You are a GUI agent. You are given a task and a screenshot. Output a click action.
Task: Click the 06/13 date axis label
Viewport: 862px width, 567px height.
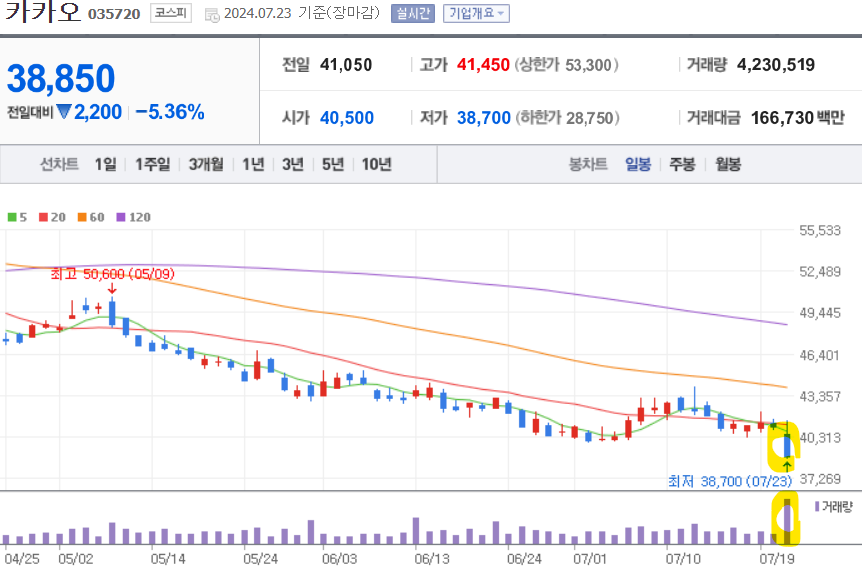pyautogui.click(x=432, y=559)
